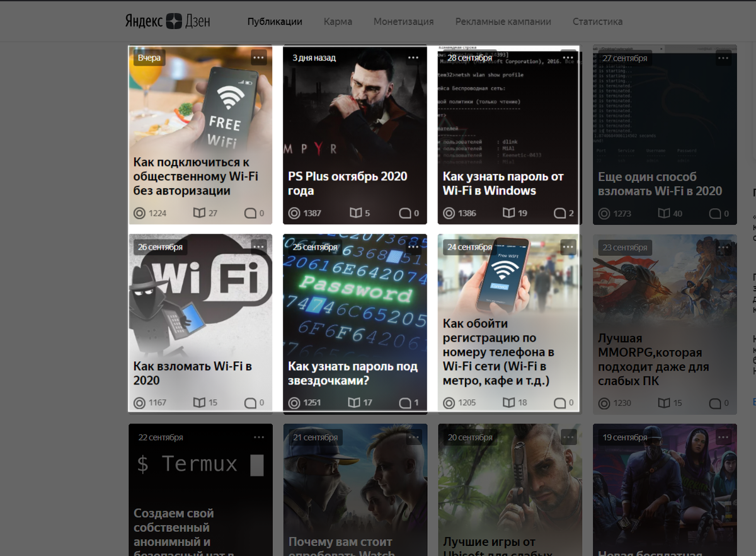Screen dimensions: 756x556
Task: Click the 'Вчера' date label
Action: (149, 57)
